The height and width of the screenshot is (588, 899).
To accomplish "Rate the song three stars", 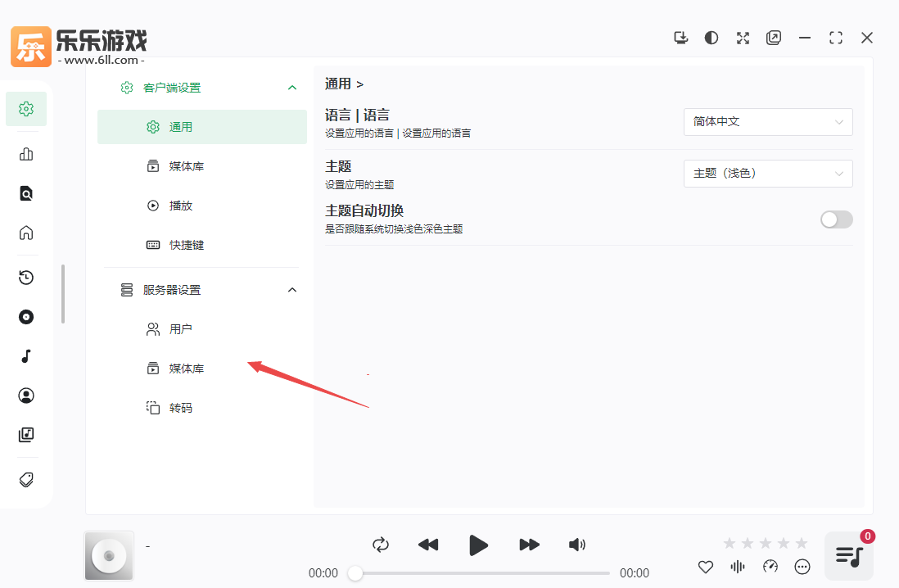I will [x=766, y=543].
